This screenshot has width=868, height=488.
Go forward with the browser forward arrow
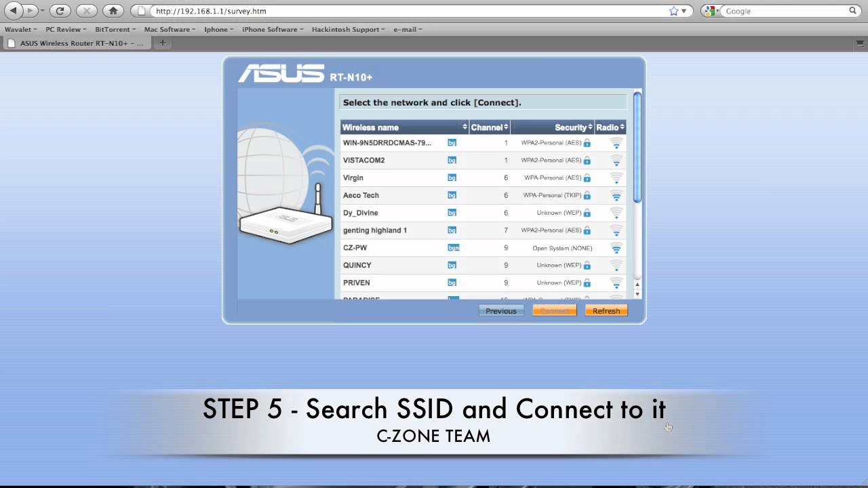click(29, 11)
